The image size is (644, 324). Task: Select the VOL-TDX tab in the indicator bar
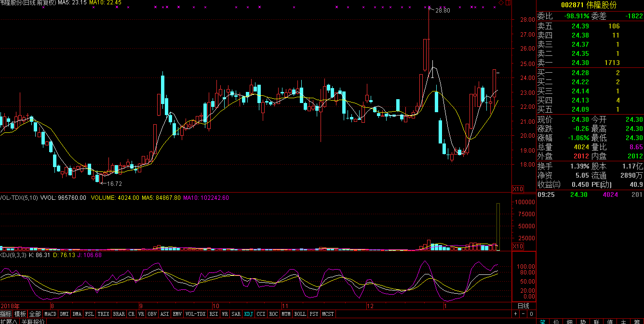pyautogui.click(x=196, y=314)
